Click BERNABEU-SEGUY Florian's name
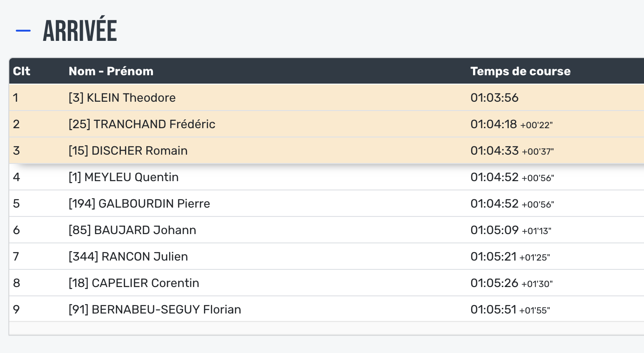644x353 pixels. pos(155,309)
